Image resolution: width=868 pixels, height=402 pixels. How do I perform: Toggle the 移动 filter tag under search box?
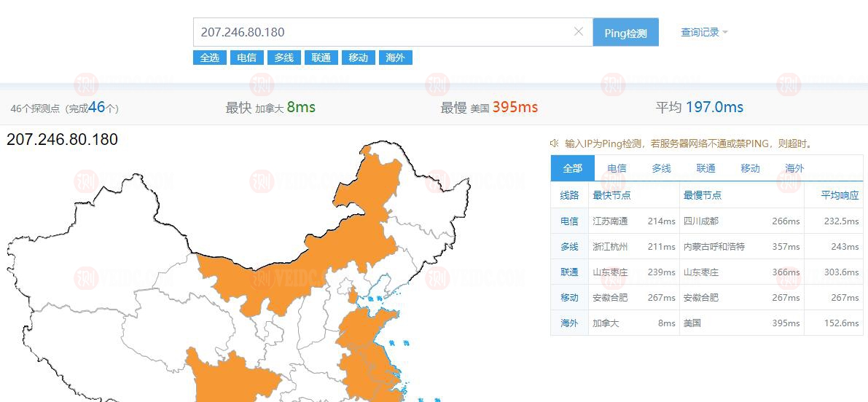358,58
